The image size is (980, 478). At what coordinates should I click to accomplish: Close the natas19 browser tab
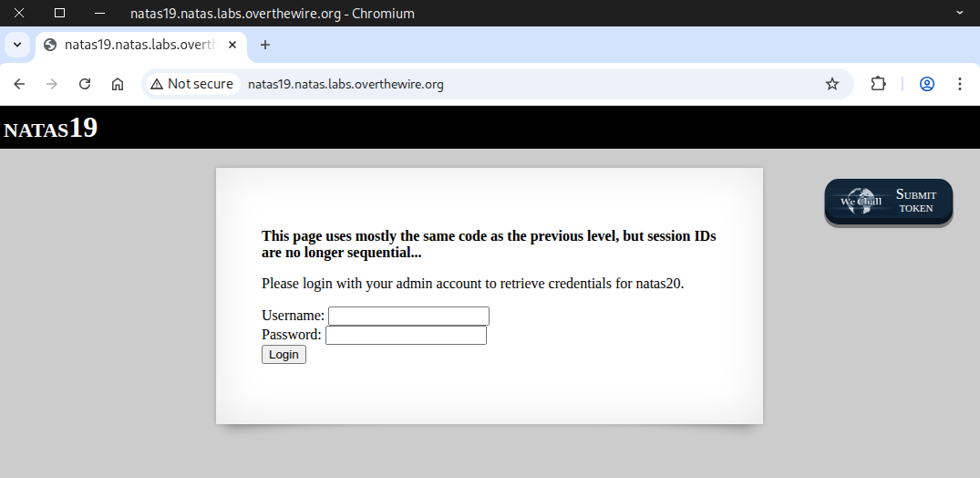click(x=232, y=45)
